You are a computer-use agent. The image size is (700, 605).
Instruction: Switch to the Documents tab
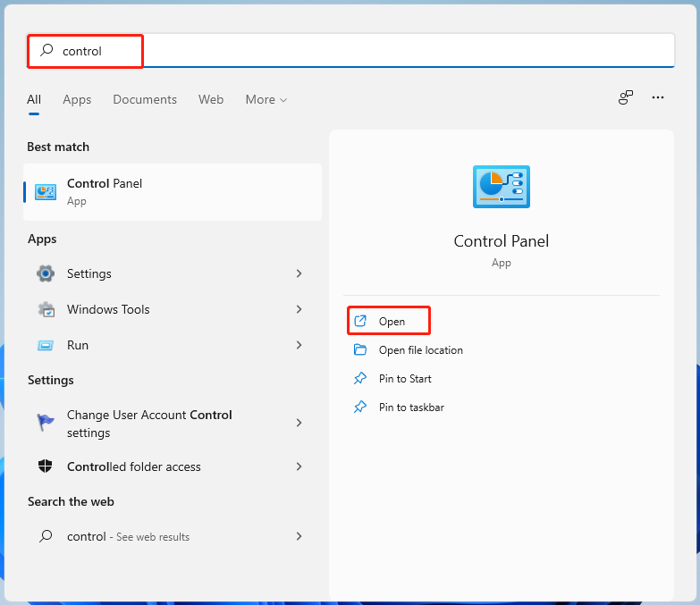click(145, 99)
